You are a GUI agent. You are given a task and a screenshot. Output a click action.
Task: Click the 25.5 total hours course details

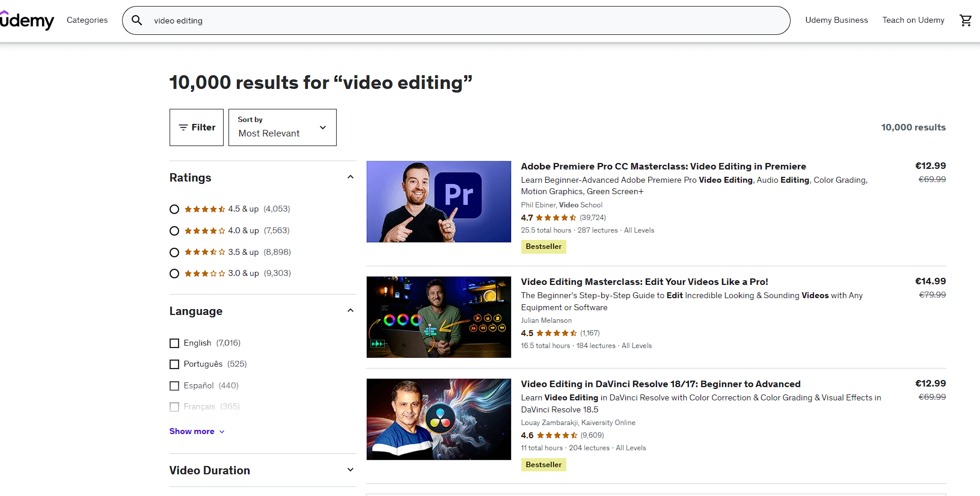point(587,230)
